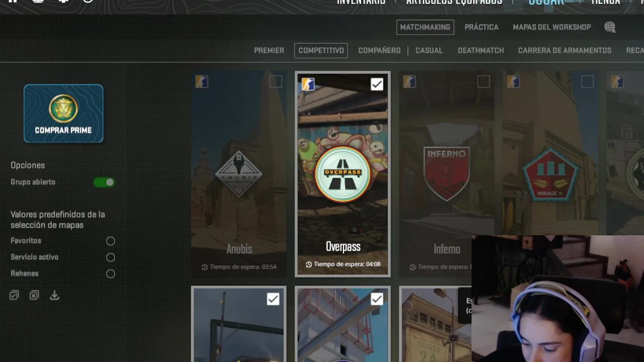Select the Favoritos radio button
The image size is (644, 362).
pyautogui.click(x=111, y=241)
